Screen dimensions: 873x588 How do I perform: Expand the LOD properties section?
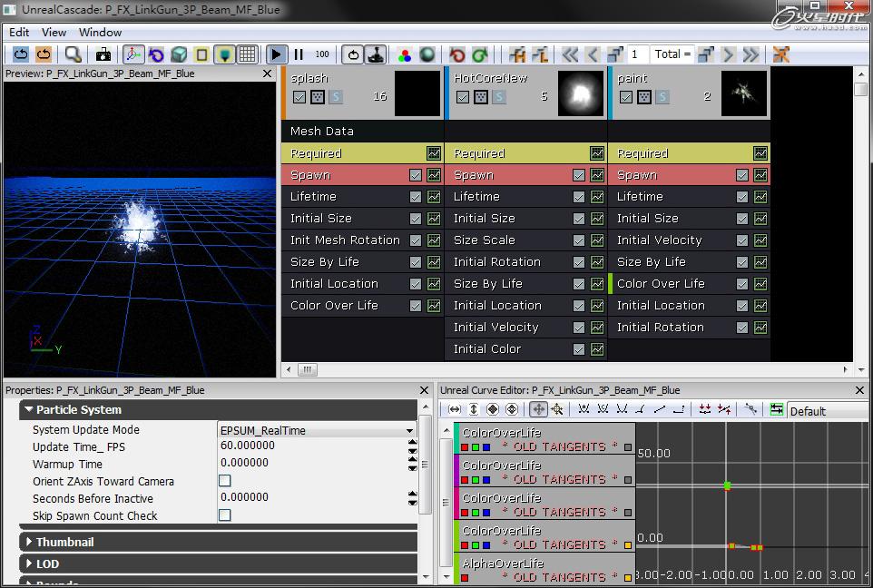47,563
